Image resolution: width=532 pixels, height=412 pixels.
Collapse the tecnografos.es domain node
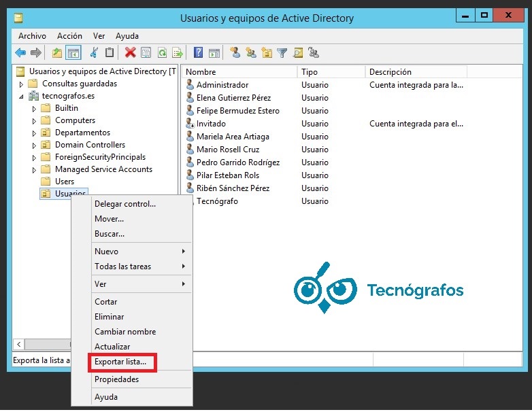[x=21, y=97]
